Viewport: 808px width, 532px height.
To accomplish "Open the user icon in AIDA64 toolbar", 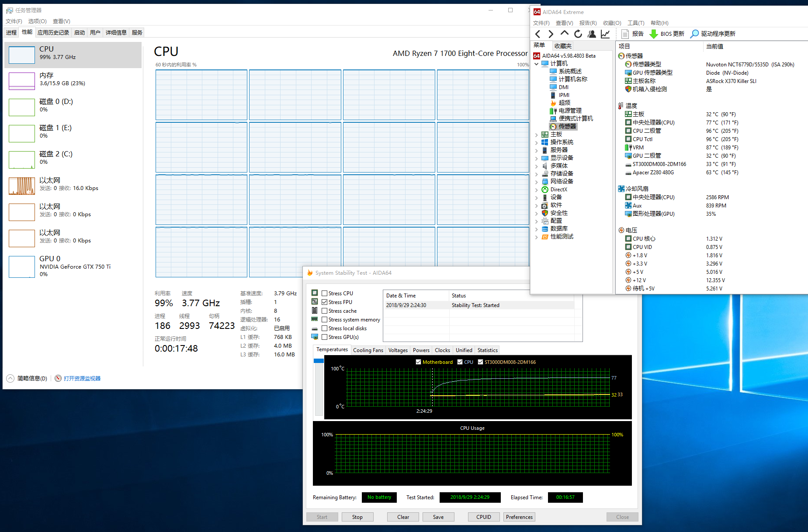I will (592, 34).
